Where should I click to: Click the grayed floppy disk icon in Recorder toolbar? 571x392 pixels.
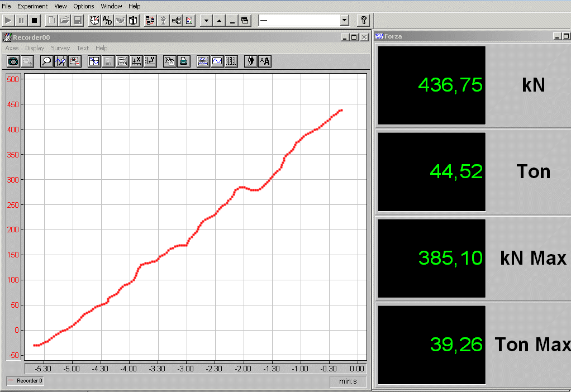pyautogui.click(x=108, y=61)
